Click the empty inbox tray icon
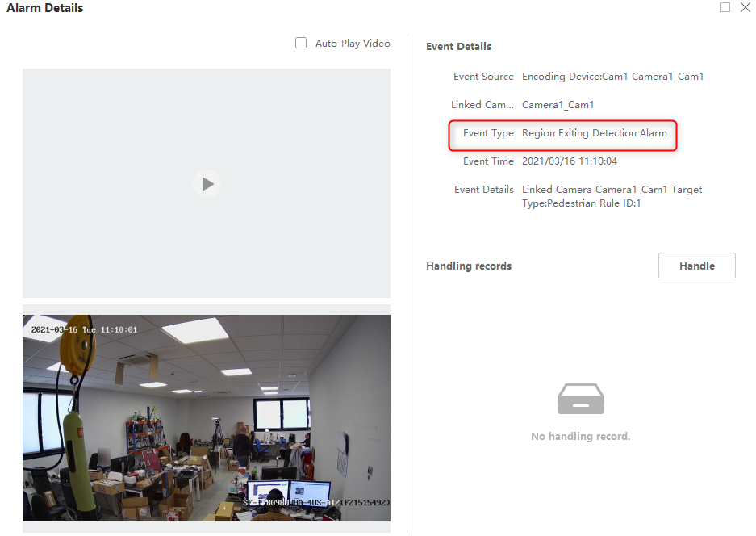The image size is (756, 536). (580, 399)
